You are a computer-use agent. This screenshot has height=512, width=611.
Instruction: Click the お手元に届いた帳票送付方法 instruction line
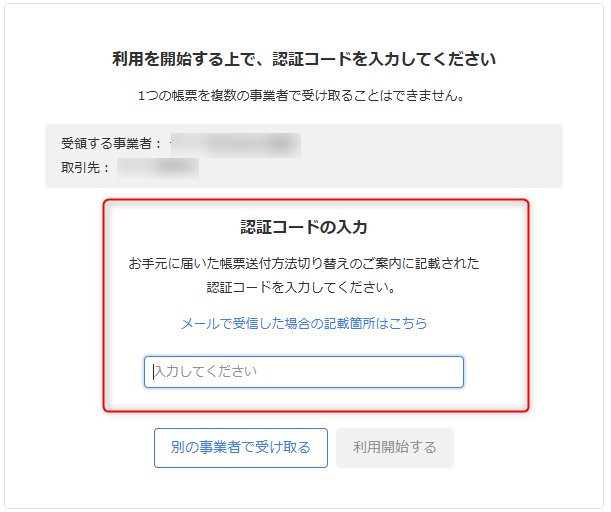(303, 264)
